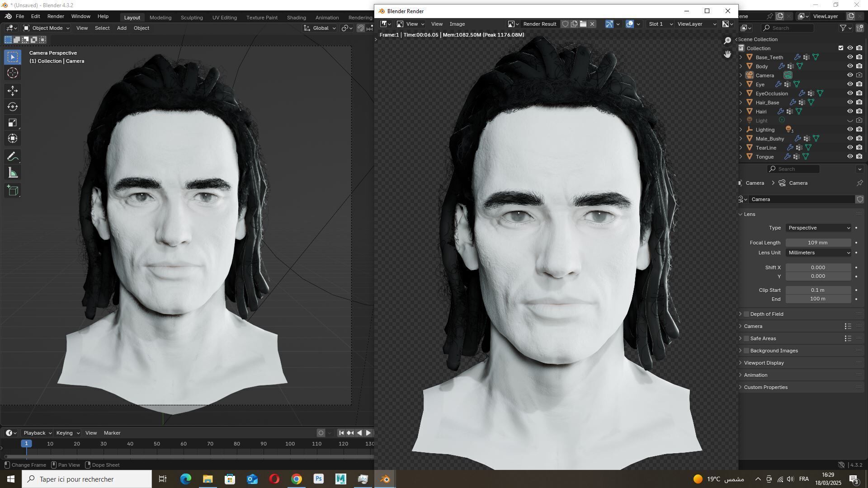868x488 pixels.
Task: Click Shift X value field
Action: (818, 267)
